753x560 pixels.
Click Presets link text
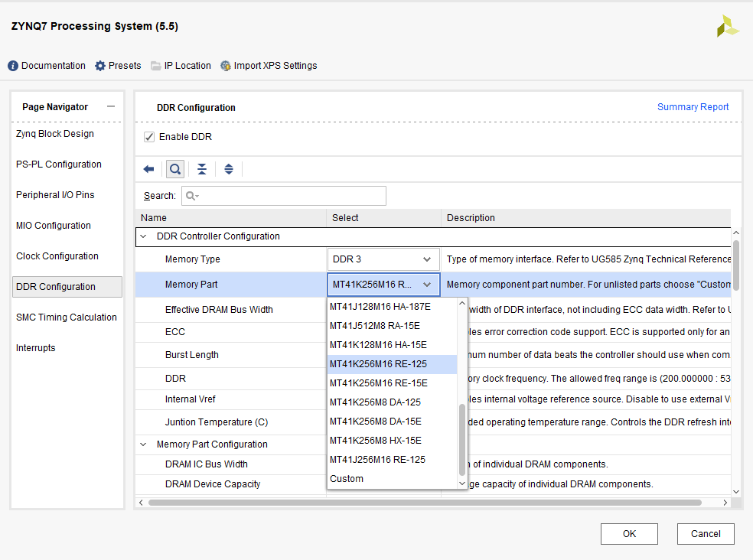tap(125, 66)
